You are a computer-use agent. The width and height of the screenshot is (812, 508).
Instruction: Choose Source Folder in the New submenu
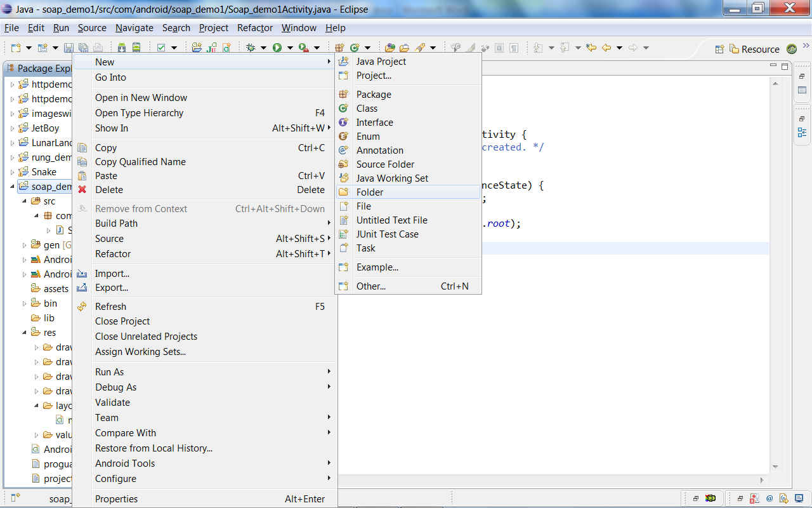tap(409, 164)
